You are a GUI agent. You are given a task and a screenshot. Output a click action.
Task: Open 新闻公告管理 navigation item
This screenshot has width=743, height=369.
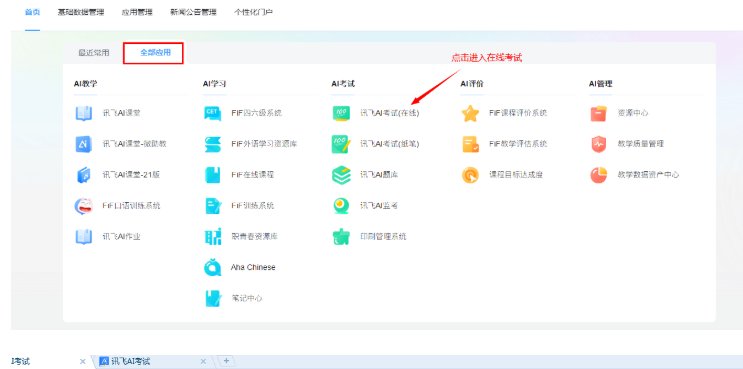click(x=193, y=12)
